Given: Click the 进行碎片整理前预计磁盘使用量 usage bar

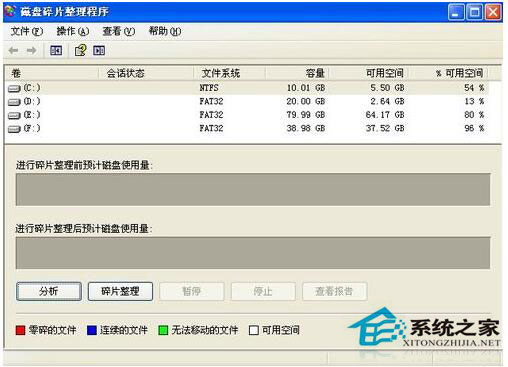Looking at the screenshot, I should 253,189.
